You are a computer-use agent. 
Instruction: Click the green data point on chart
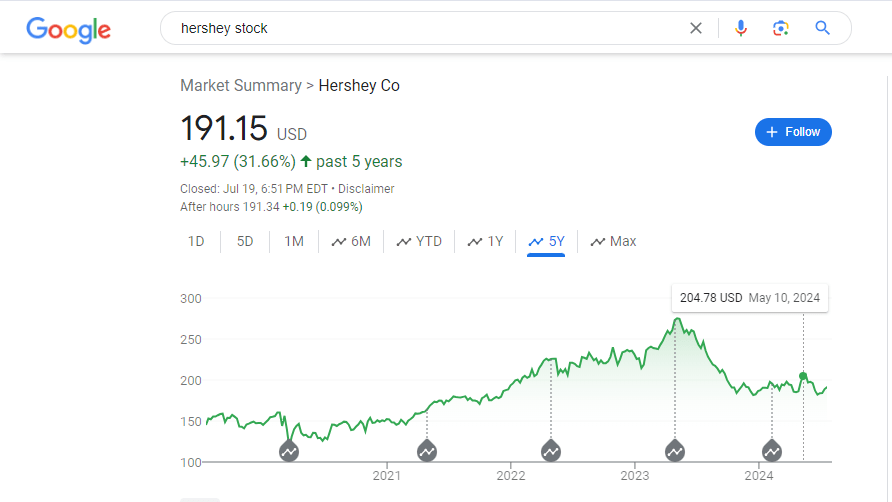[x=803, y=376]
